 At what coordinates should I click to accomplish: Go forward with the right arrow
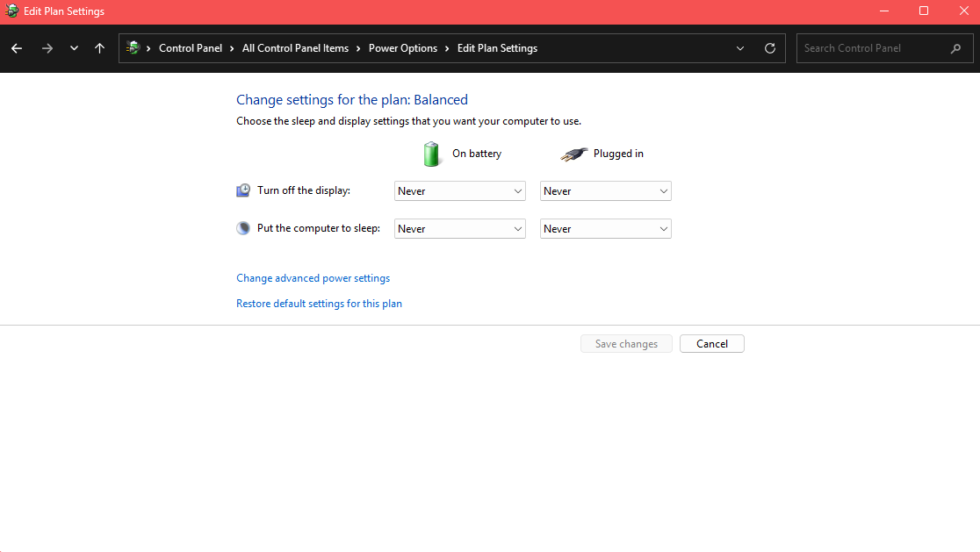click(47, 48)
